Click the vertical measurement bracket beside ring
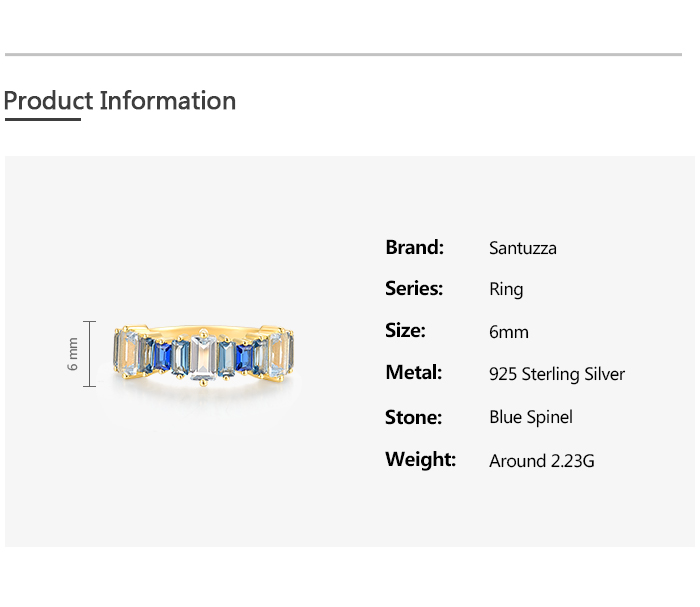 point(90,354)
